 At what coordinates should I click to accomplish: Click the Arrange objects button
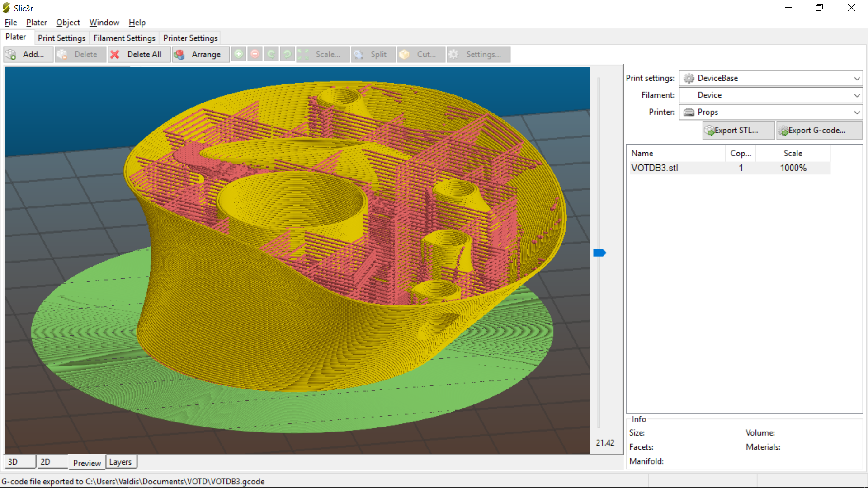pyautogui.click(x=200, y=54)
